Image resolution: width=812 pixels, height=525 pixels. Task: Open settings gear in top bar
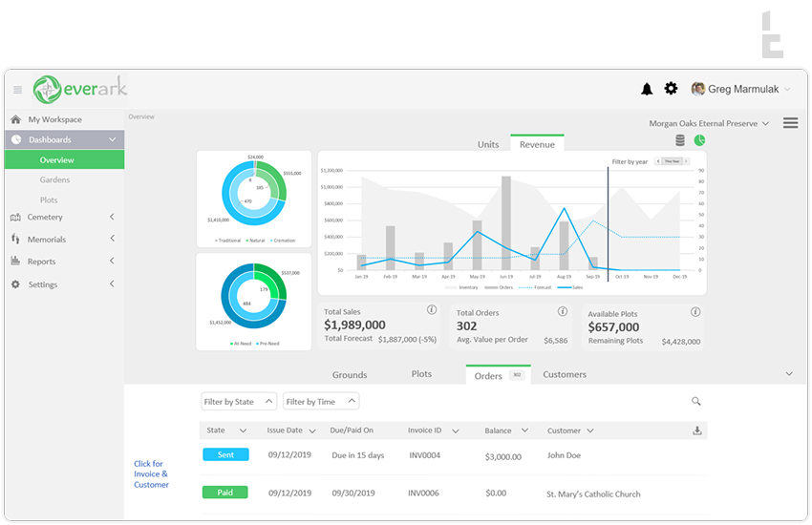671,89
